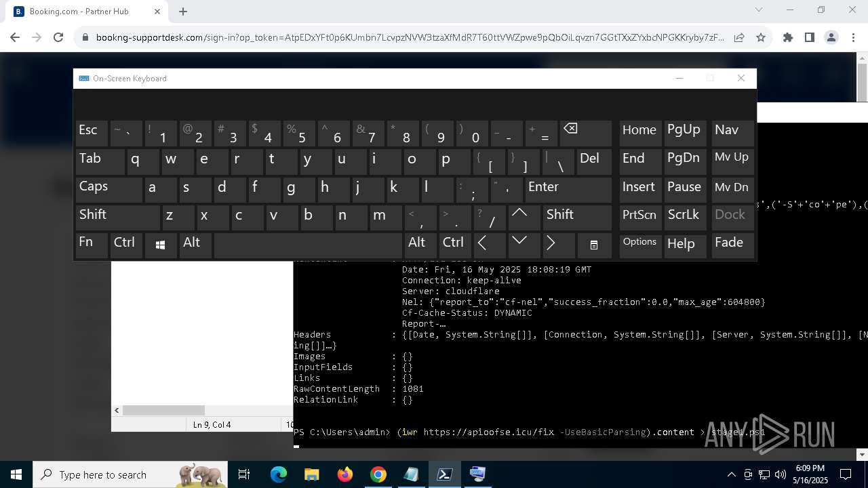Click Notepad horizontal scrollbar thumb
This screenshot has height=488, width=868.
point(163,411)
